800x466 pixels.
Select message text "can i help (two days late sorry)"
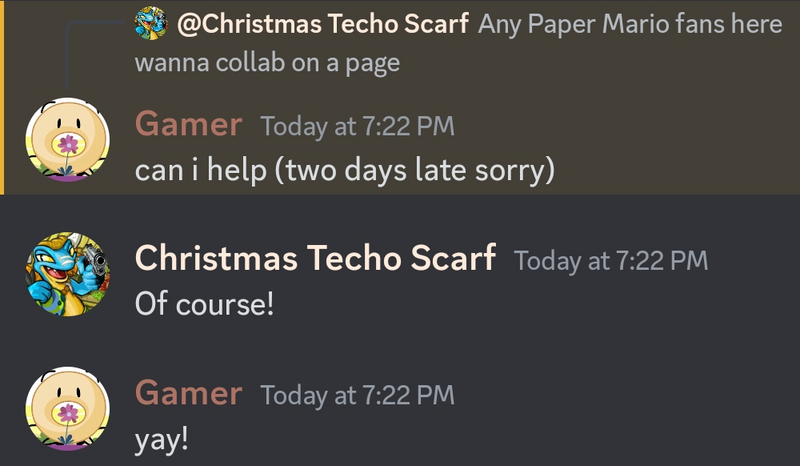[344, 170]
